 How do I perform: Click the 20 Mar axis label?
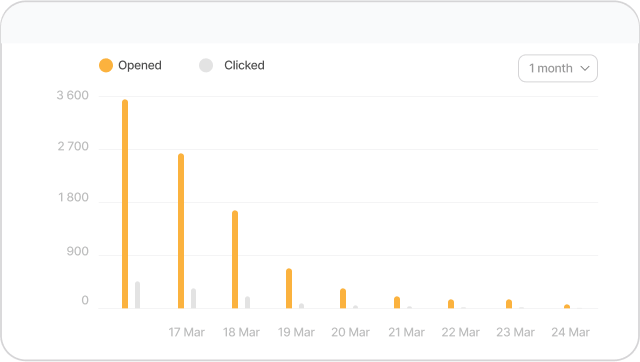click(x=351, y=332)
